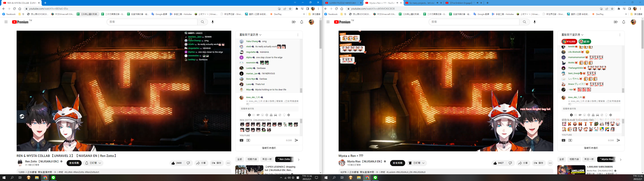Open APEX LEGENDS recommended video thumbnail
Image resolution: width=644 pixels, height=181 pixels.
pos(249,170)
